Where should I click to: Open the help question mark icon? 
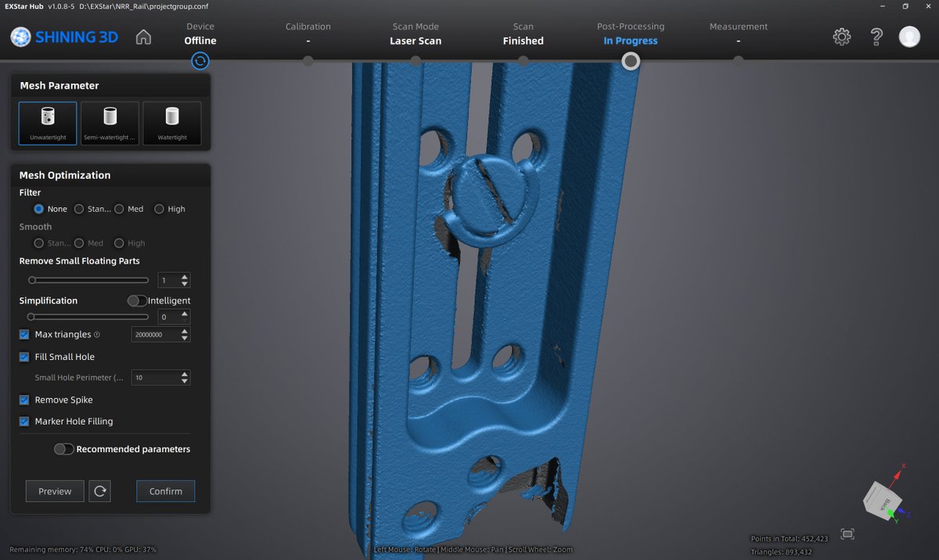click(x=876, y=37)
